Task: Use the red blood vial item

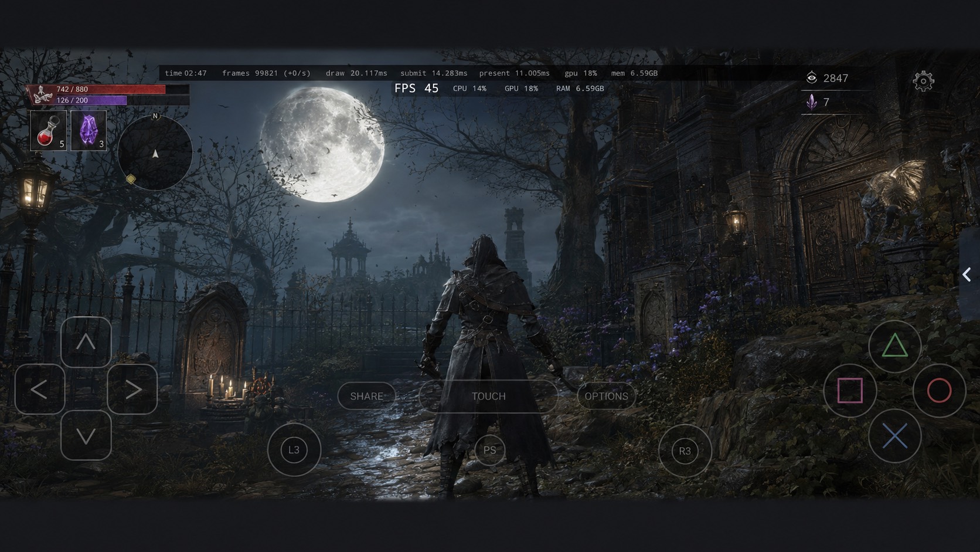Action: tap(48, 130)
